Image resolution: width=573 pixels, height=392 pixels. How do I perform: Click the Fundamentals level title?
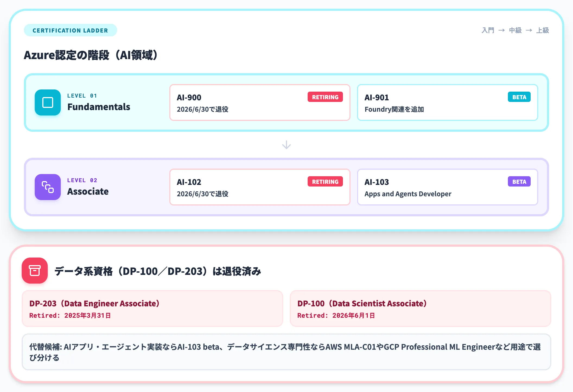point(99,107)
